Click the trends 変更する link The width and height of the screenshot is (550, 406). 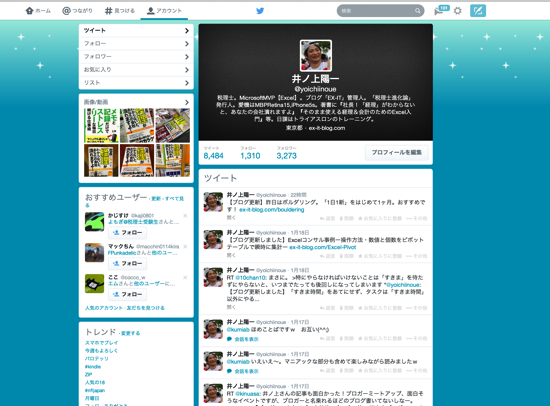[x=130, y=333]
